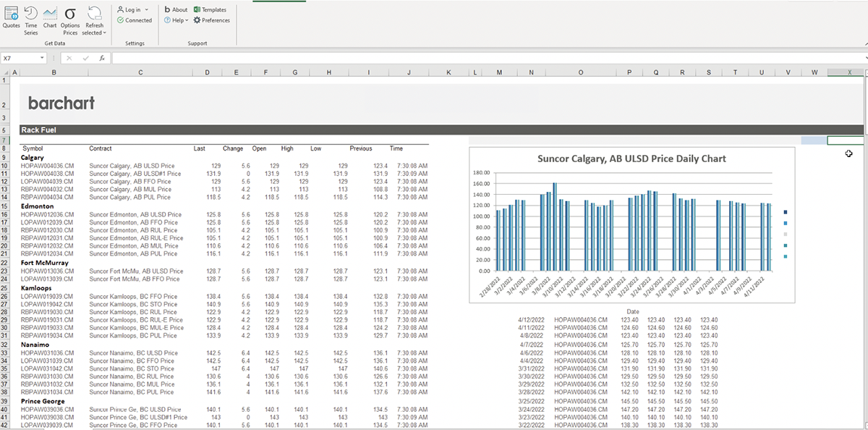Viewport: 868px width, 430px height.
Task: Select the 2/28/2022 chart axis label
Action: click(490, 287)
